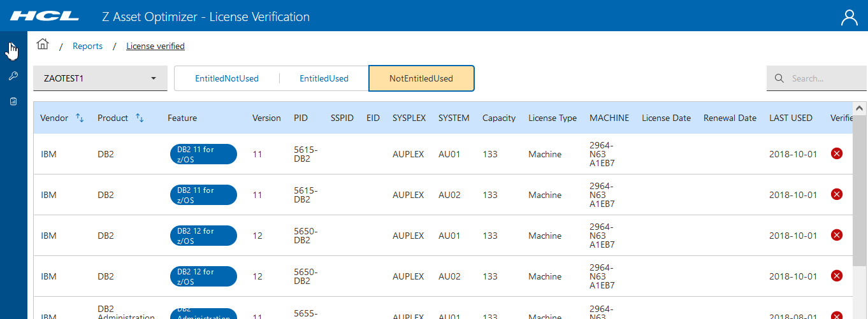868x319 pixels.
Task: Sort the table by Vendor column
Action: pos(80,118)
